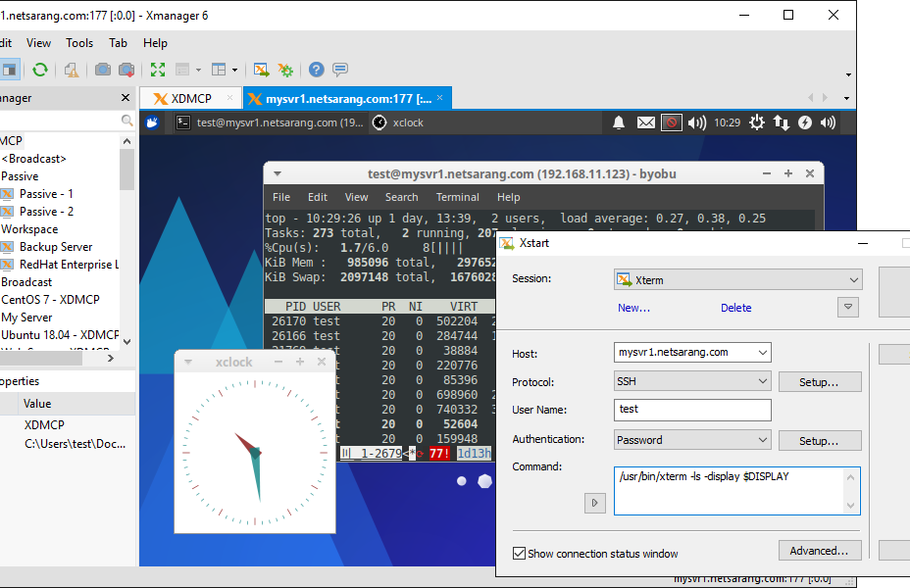Open the Session dropdown showing Xterm
Image resolution: width=910 pixels, height=588 pixels.
737,279
